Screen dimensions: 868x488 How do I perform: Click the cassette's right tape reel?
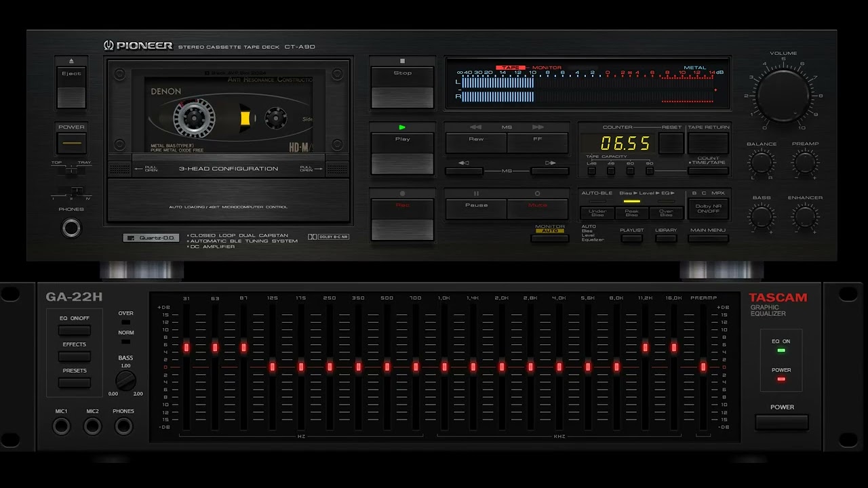(x=275, y=119)
